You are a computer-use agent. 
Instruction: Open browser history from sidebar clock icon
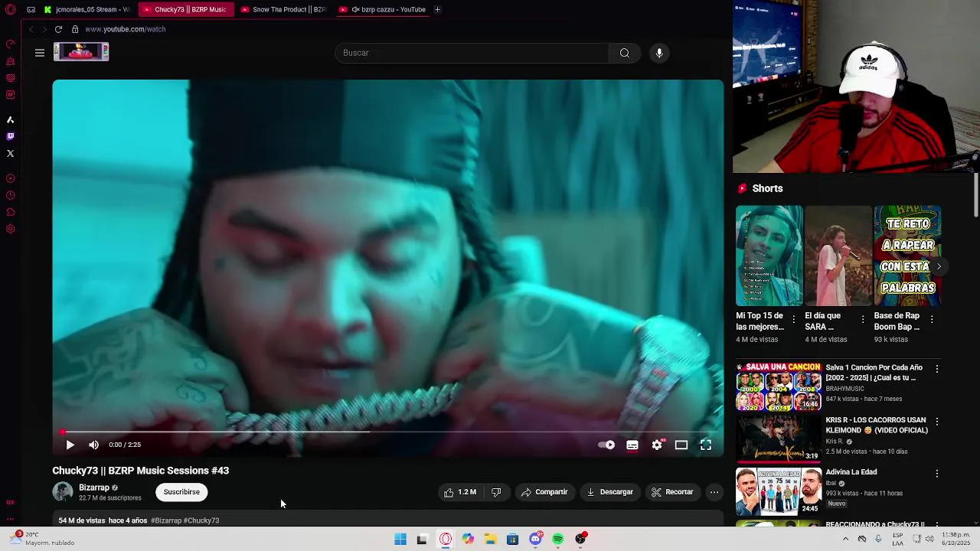10,195
